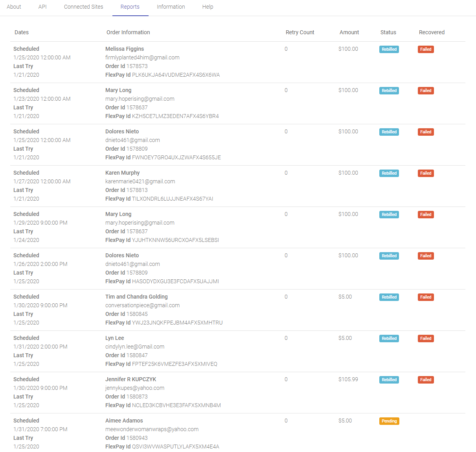476x452 pixels.
Task: Click the Amount column header
Action: (349, 32)
